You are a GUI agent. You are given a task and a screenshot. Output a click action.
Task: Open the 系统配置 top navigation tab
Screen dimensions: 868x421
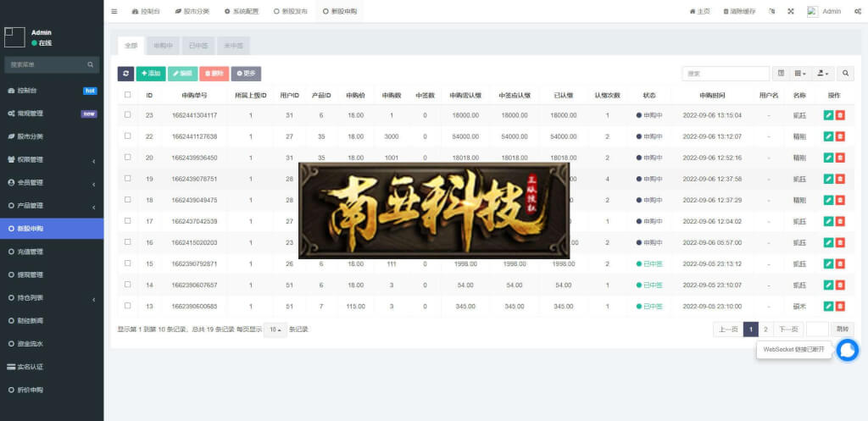click(x=242, y=11)
